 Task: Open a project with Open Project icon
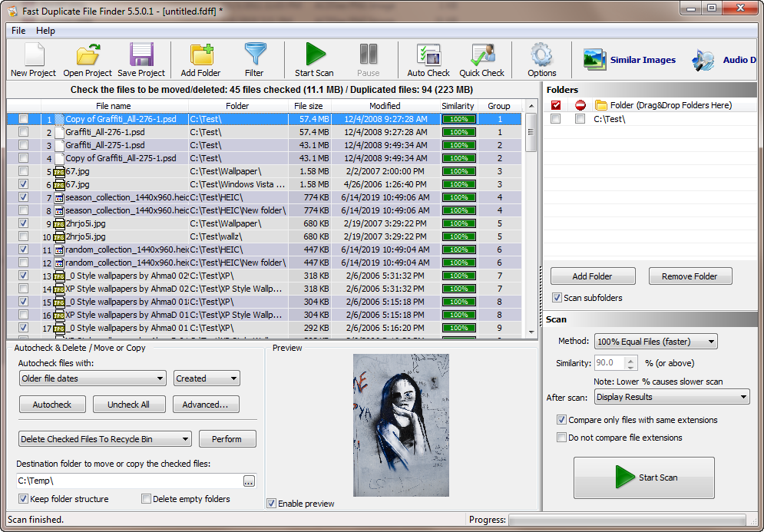(x=88, y=55)
